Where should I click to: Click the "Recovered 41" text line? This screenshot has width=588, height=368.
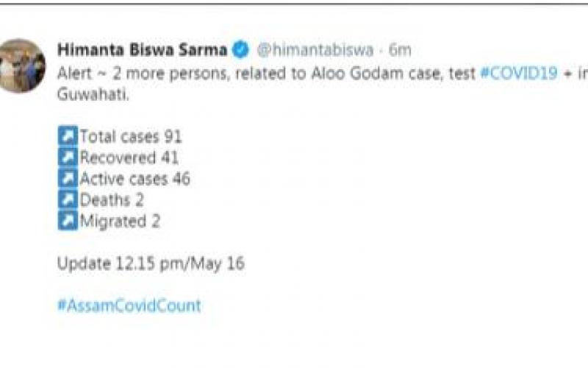(x=129, y=157)
